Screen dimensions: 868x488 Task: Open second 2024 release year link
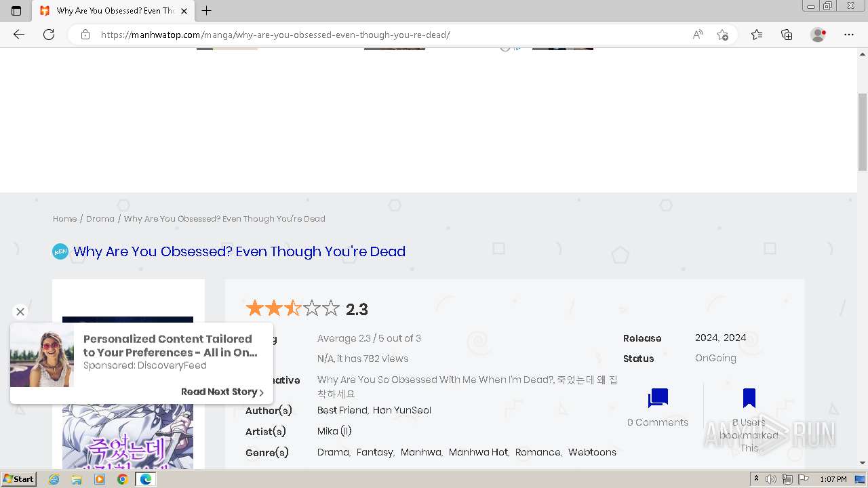click(x=734, y=338)
